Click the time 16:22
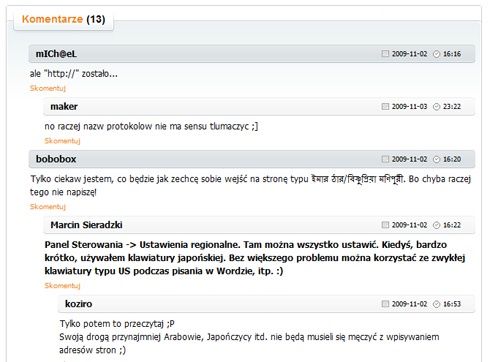The width and height of the screenshot is (490, 362). click(x=452, y=225)
